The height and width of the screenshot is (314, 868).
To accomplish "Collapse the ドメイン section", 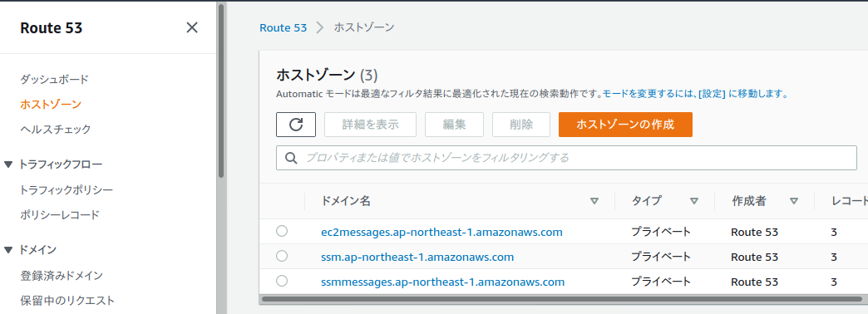I will pos(8,250).
